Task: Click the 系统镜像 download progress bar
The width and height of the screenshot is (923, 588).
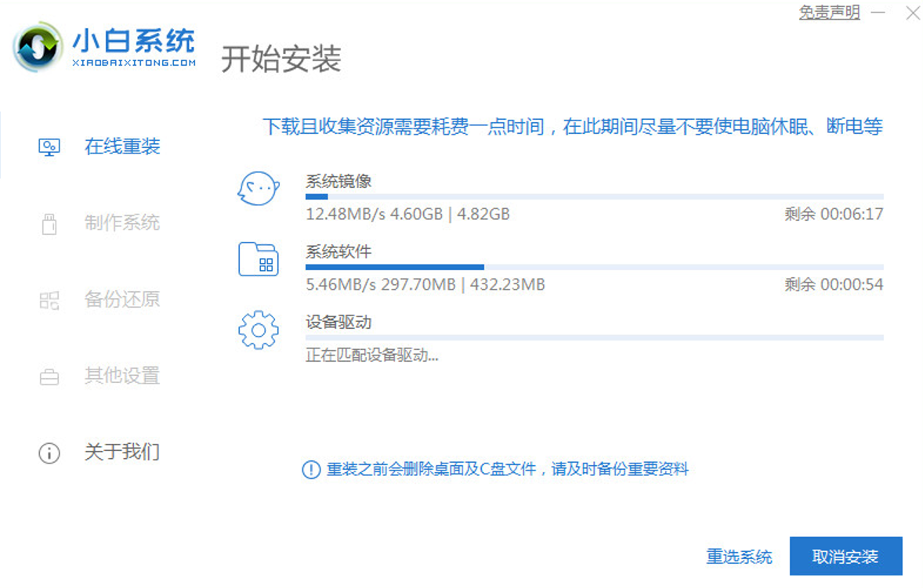Action: point(594,197)
